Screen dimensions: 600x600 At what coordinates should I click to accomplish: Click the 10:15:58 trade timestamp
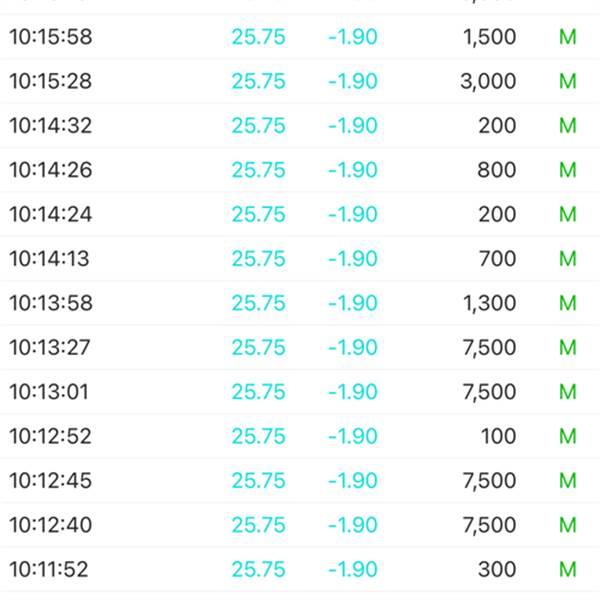(x=50, y=37)
